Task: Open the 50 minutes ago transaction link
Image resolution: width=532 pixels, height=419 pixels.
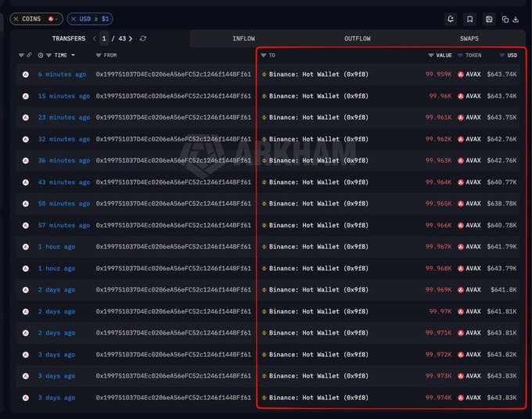Action: pyautogui.click(x=64, y=204)
